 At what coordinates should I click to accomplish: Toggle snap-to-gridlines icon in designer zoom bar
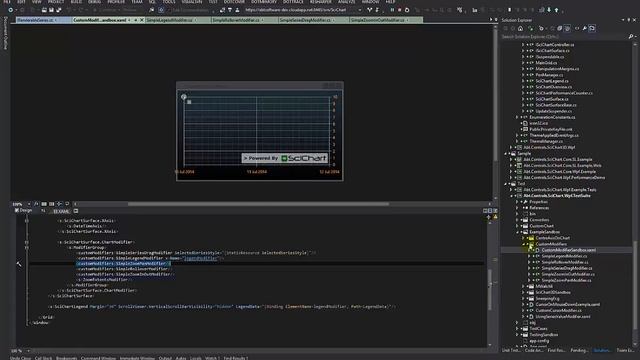coord(51,204)
